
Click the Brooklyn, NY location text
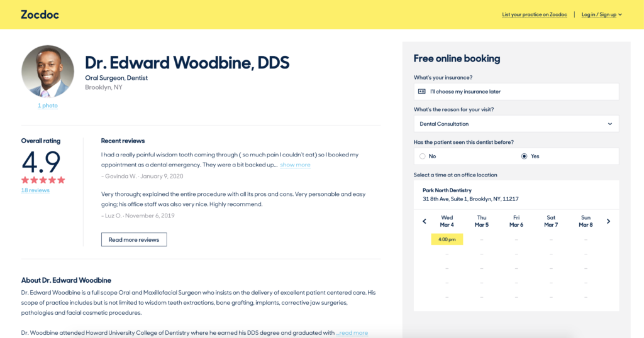pyautogui.click(x=104, y=87)
